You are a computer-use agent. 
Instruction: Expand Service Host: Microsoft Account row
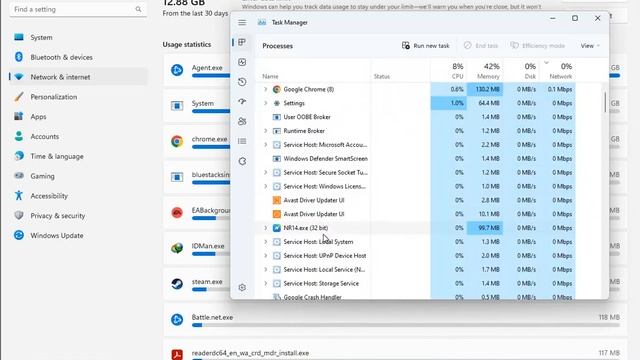pos(265,144)
